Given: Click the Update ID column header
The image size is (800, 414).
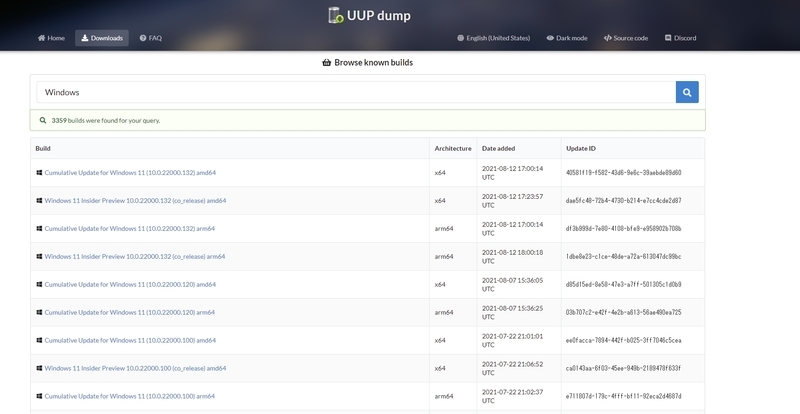Looking at the screenshot, I should click(x=581, y=149).
